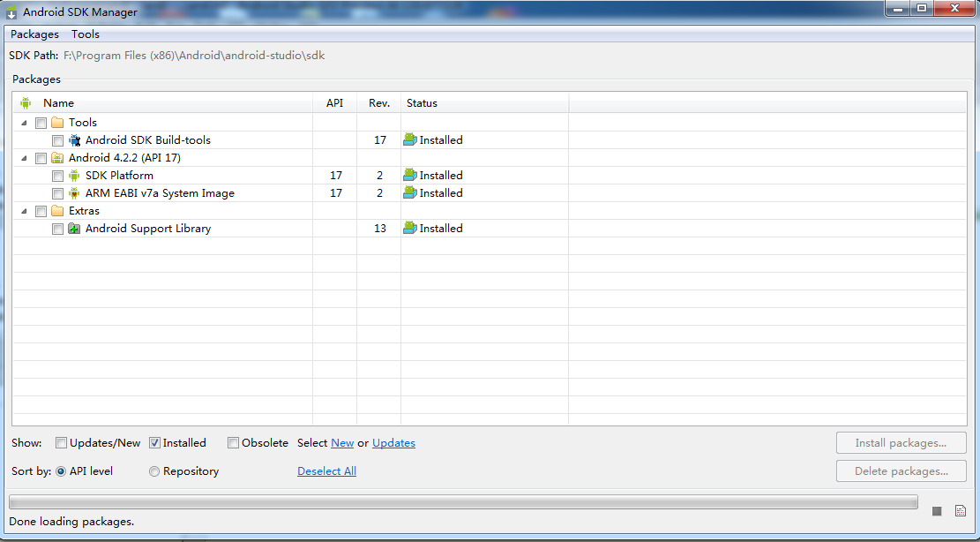Open the SDK Manager log icon
Viewport: 980px width, 542px height.
(x=961, y=511)
